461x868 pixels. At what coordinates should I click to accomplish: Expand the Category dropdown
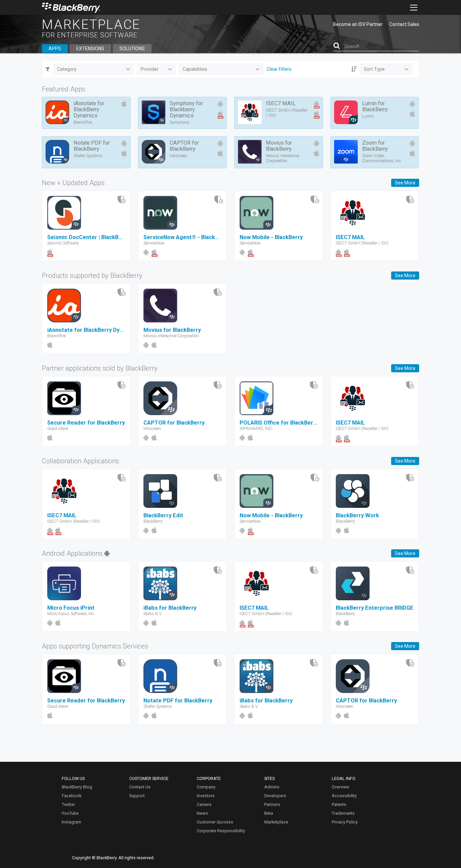pyautogui.click(x=93, y=69)
